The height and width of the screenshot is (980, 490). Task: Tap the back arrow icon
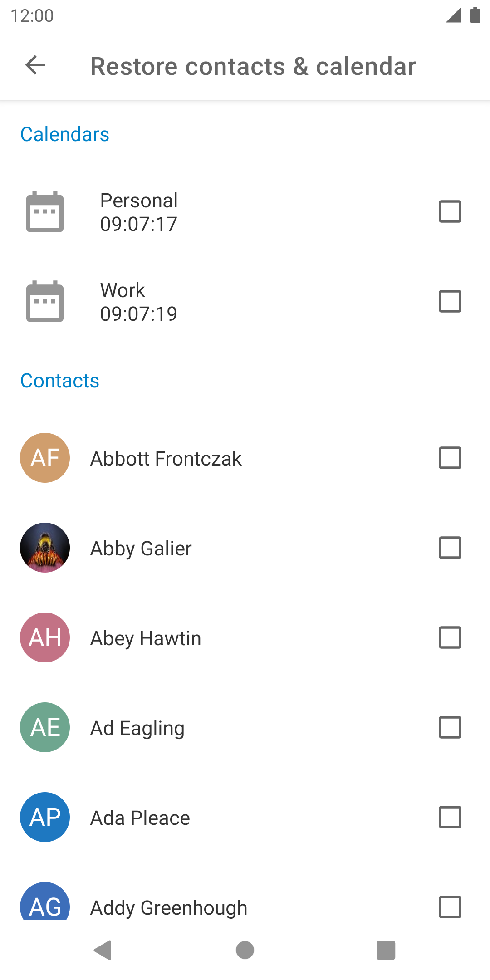tap(35, 65)
